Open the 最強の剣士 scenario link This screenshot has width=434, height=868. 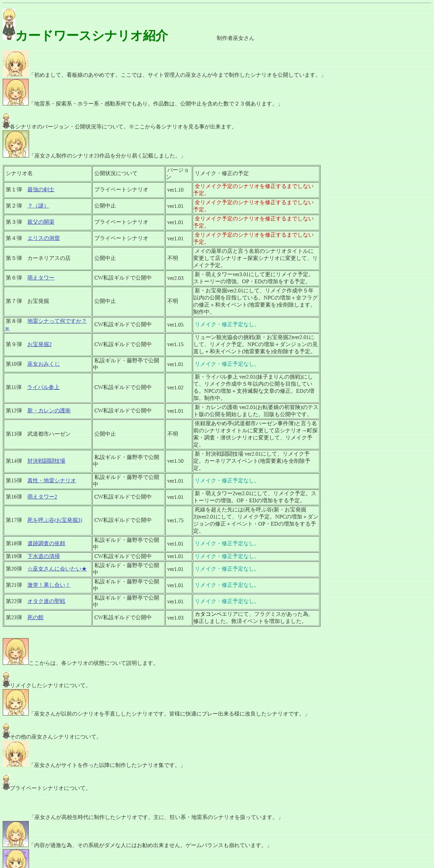41,190
